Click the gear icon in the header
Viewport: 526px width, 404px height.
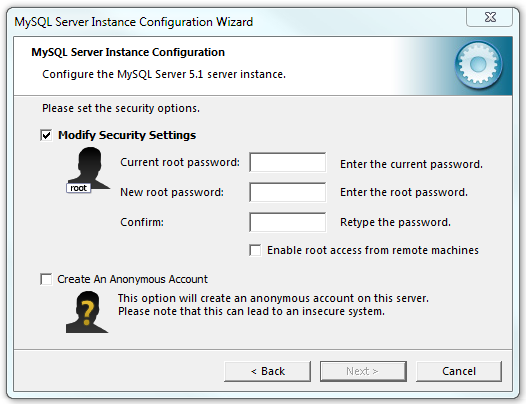tap(478, 64)
